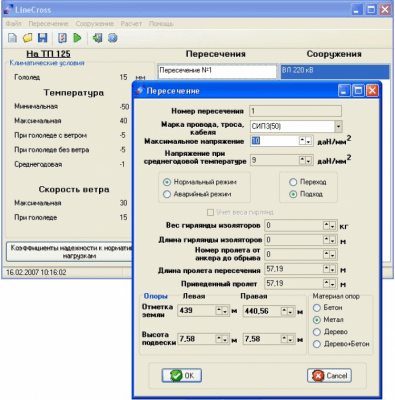Select the Подход radio option
Screen dimensions: 395x400
pyautogui.click(x=293, y=194)
